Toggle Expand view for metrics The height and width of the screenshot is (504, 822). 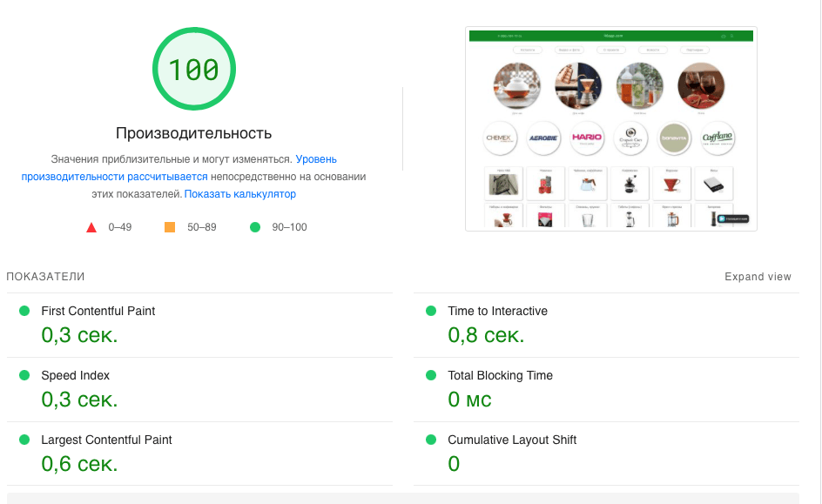[x=758, y=277]
